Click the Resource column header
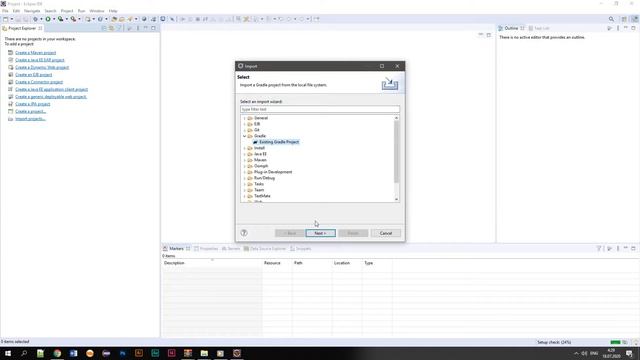This screenshot has height=360, width=640. (x=277, y=263)
